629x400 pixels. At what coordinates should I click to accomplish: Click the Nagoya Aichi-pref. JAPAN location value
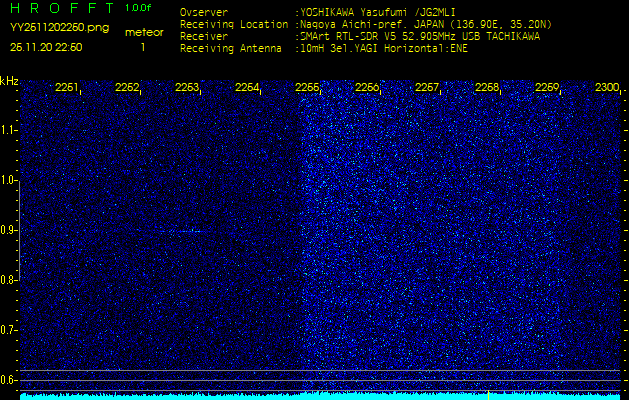click(426, 24)
